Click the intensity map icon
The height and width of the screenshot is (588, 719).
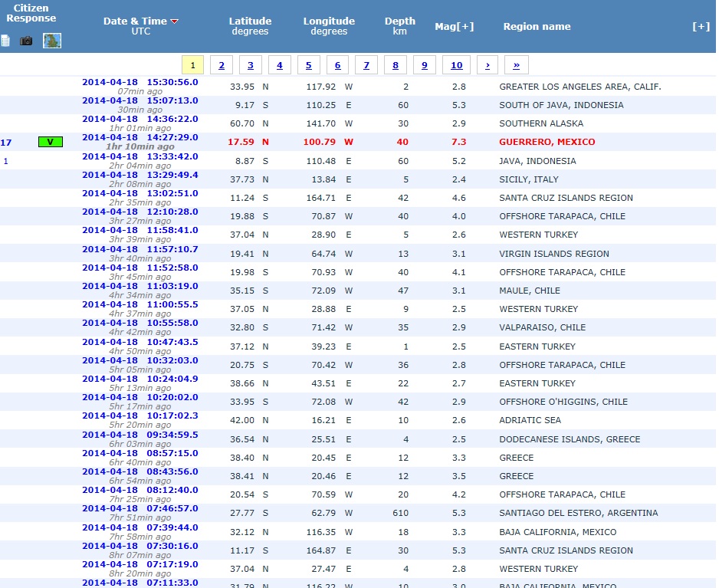[x=52, y=41]
